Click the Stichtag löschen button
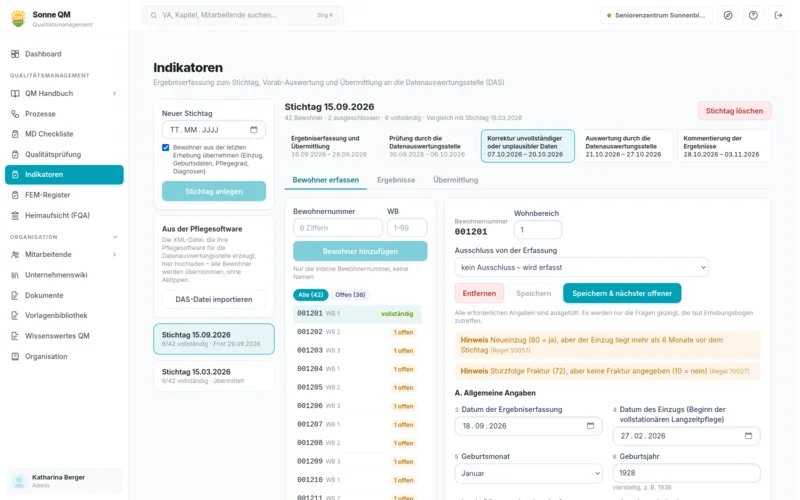The height and width of the screenshot is (500, 800). pos(734,111)
